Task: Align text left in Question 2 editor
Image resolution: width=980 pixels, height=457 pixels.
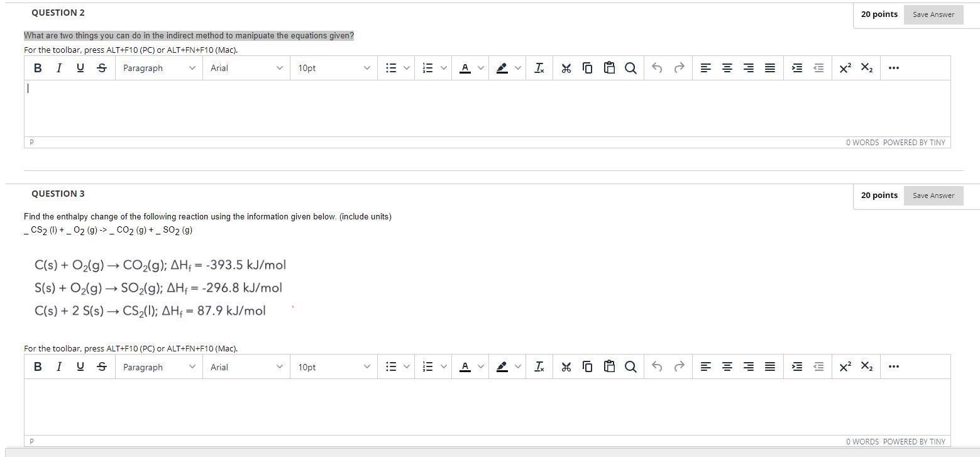Action: tap(706, 68)
